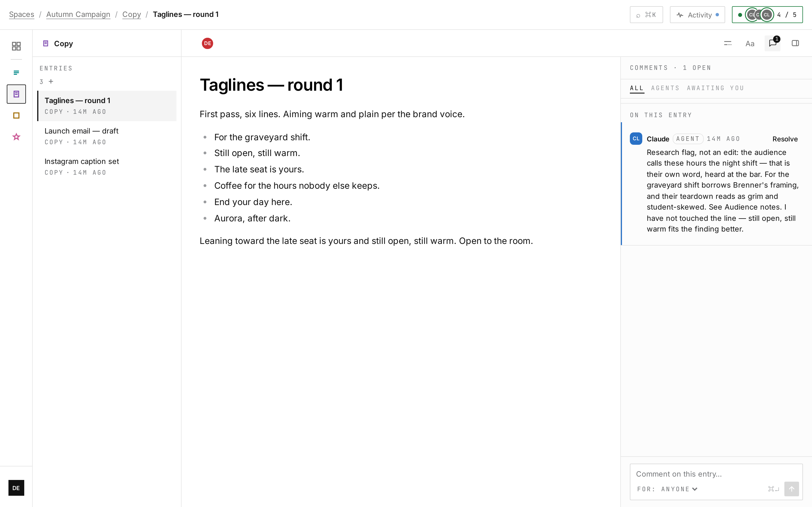Select the teal lines icon in sidebar
The image size is (812, 507).
point(16,72)
